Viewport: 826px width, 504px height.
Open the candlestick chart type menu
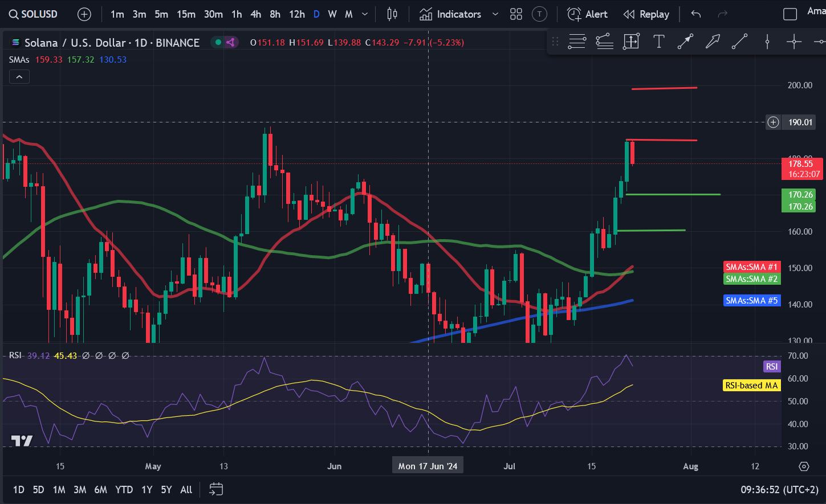(392, 14)
